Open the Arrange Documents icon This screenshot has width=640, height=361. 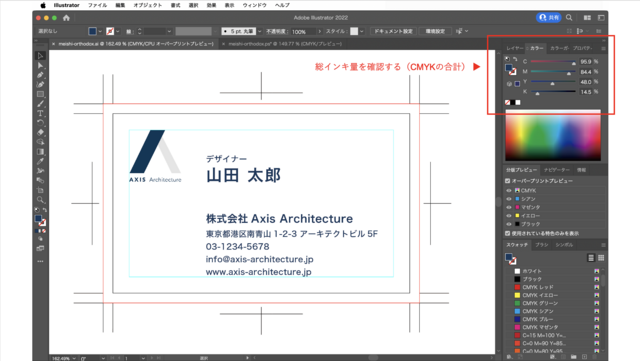tap(587, 18)
